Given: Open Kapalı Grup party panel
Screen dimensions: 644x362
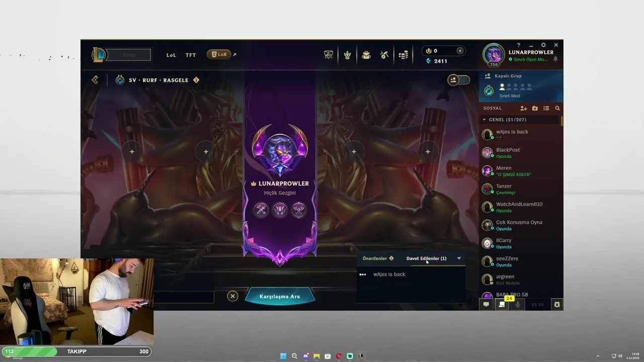Looking at the screenshot, I should click(x=521, y=85).
